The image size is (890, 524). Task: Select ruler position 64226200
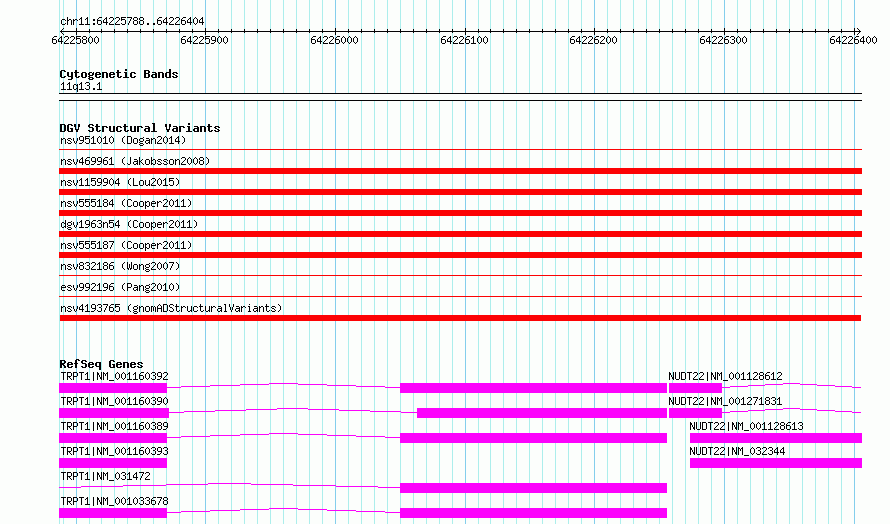[x=593, y=40]
